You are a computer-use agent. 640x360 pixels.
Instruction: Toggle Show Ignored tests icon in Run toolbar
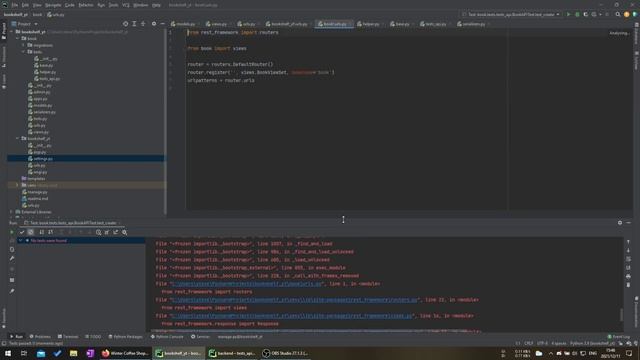tap(31, 232)
